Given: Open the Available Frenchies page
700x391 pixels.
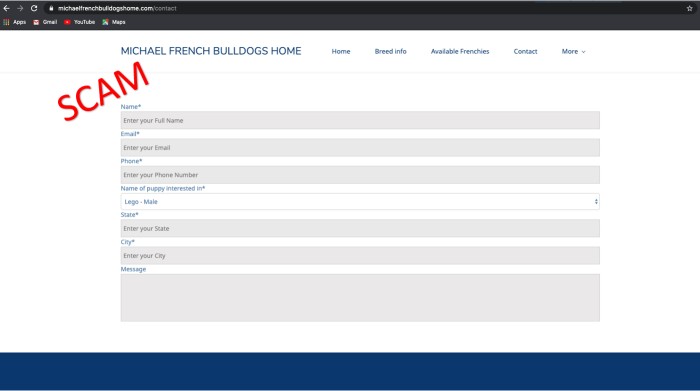Looking at the screenshot, I should point(460,51).
